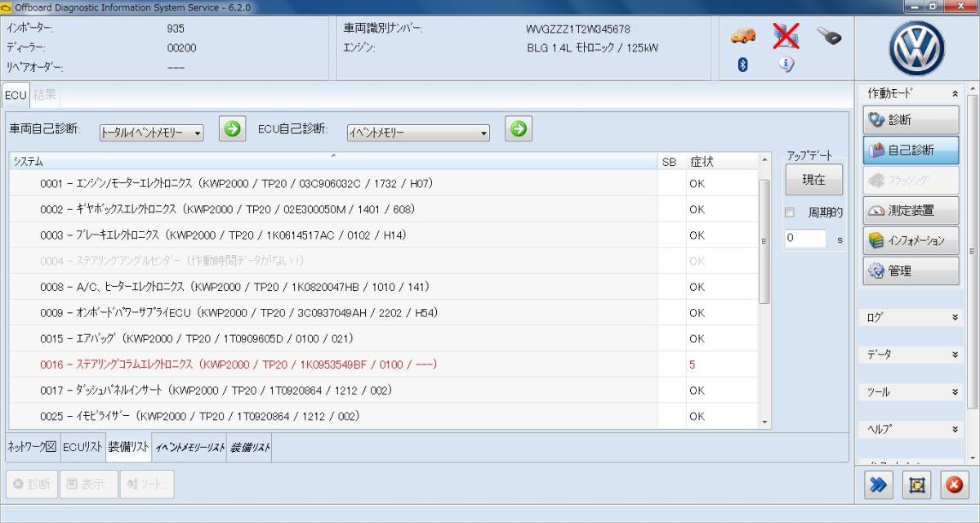
Task: Click the ECU list scroll-up arrow
Action: [764, 160]
